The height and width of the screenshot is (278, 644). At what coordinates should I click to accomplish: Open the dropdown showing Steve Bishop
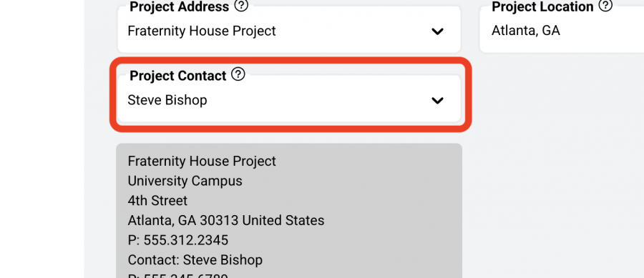point(289,99)
